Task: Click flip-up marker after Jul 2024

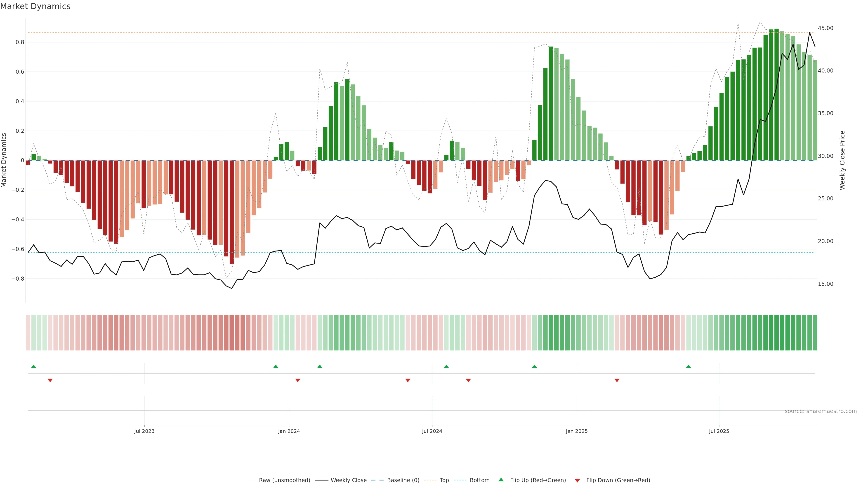Action: pos(446,366)
